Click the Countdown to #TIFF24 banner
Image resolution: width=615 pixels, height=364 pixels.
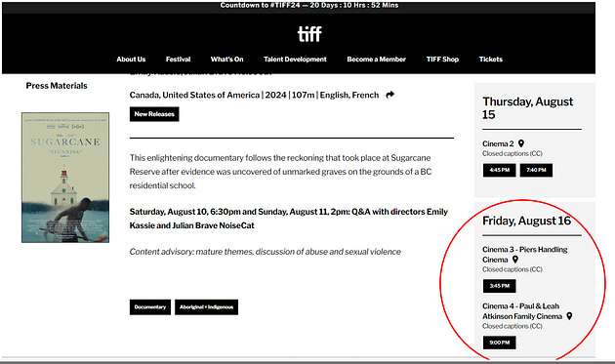pos(309,5)
